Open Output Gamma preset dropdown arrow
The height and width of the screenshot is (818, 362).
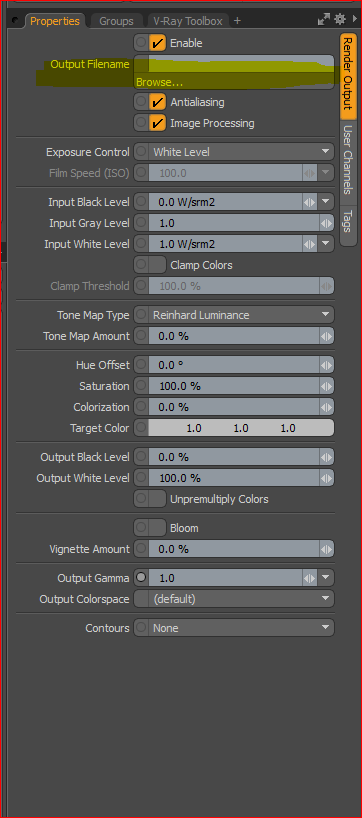(326, 578)
